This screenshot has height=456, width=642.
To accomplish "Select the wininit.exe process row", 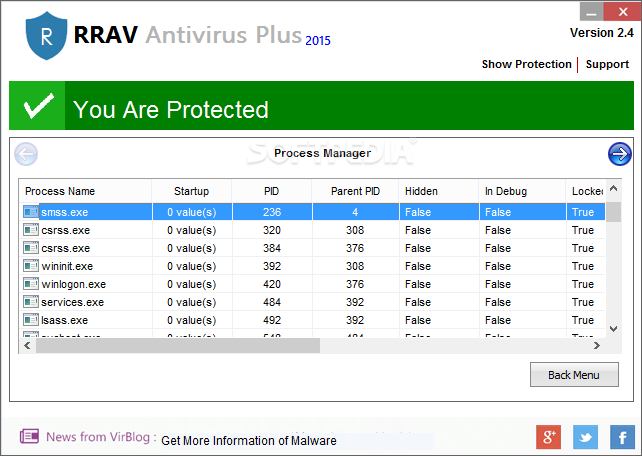I will pyautogui.click(x=314, y=266).
